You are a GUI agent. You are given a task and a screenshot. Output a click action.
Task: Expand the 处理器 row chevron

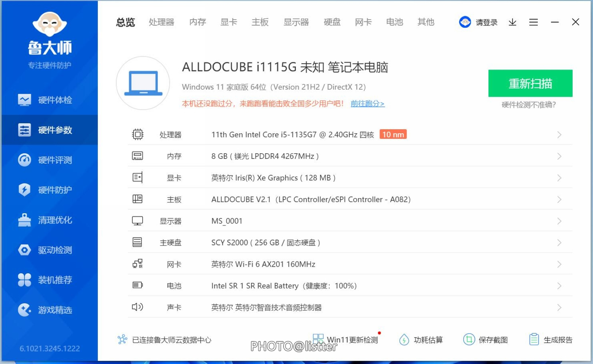click(x=559, y=135)
